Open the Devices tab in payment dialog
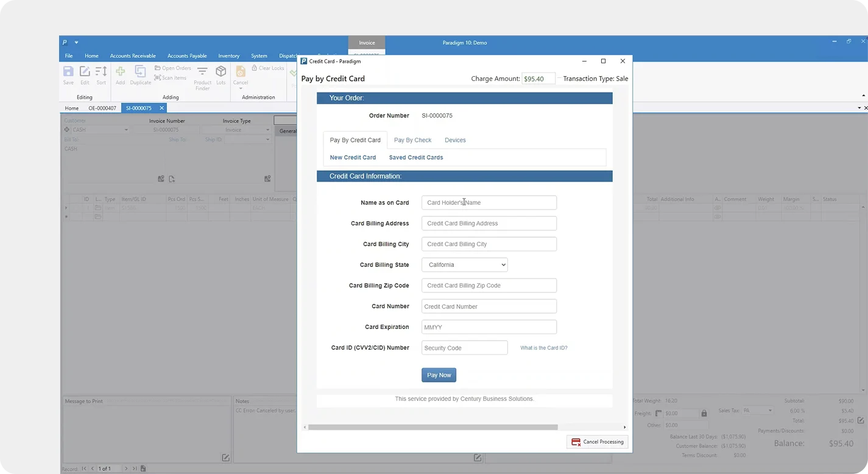Image resolution: width=868 pixels, height=474 pixels. (x=455, y=140)
